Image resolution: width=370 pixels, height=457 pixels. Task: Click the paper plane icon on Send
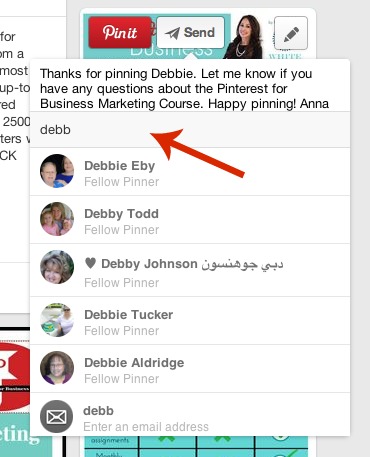click(172, 33)
